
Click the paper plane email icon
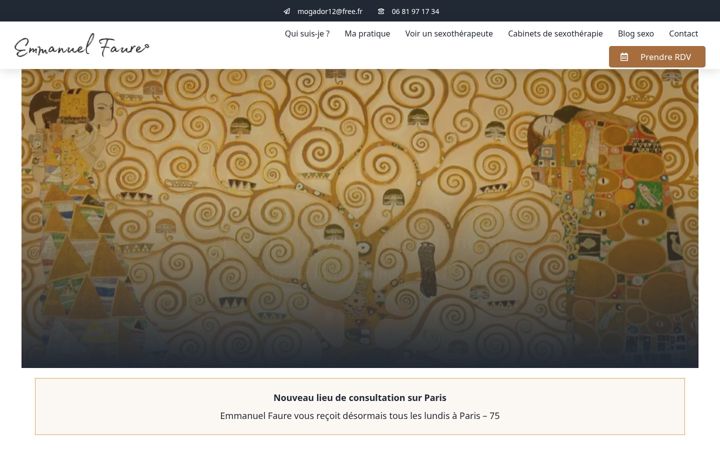[287, 11]
